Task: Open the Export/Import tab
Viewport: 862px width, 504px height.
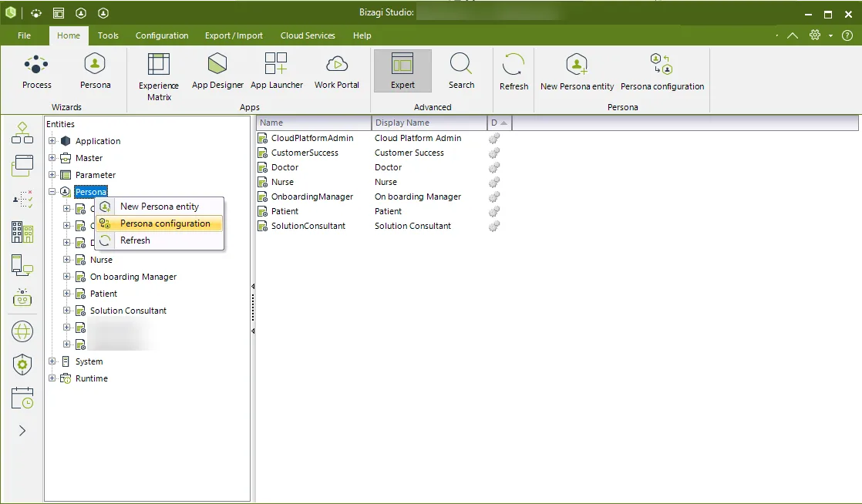Action: pyautogui.click(x=234, y=35)
